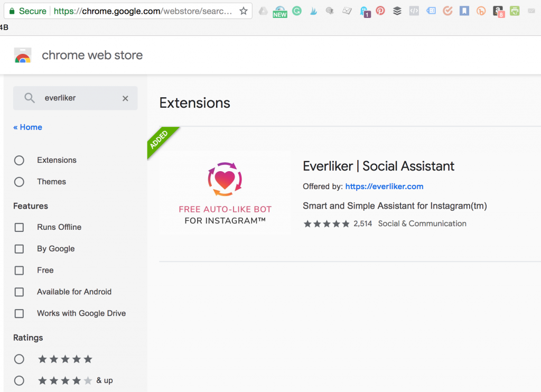Open the everliker.com publisher link
Viewport: 541px width, 392px height.
coord(384,186)
